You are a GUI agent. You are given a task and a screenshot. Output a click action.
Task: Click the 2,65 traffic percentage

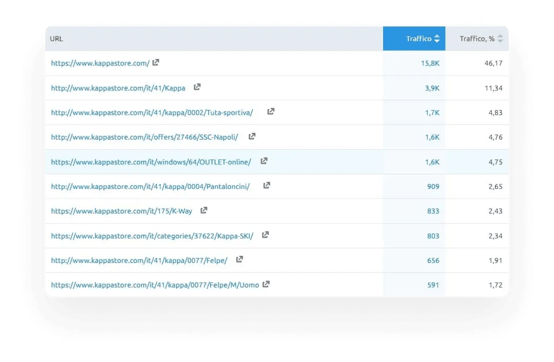point(495,186)
